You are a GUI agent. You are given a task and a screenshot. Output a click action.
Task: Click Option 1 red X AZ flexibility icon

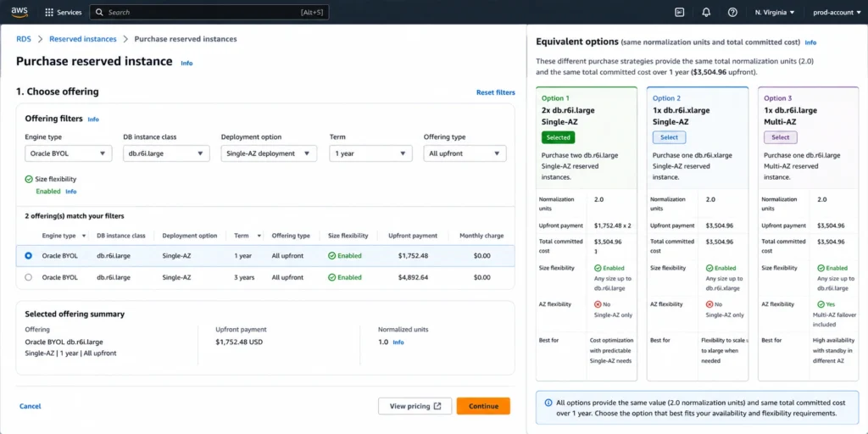click(598, 304)
